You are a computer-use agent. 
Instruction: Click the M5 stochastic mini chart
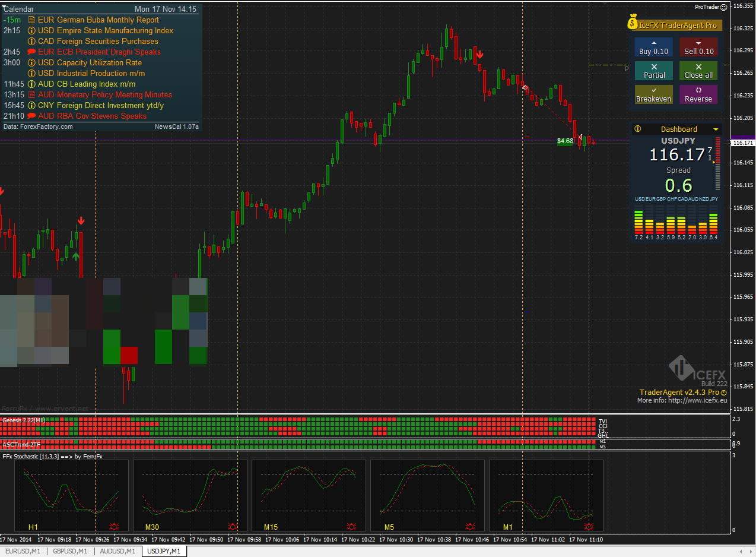[427, 495]
